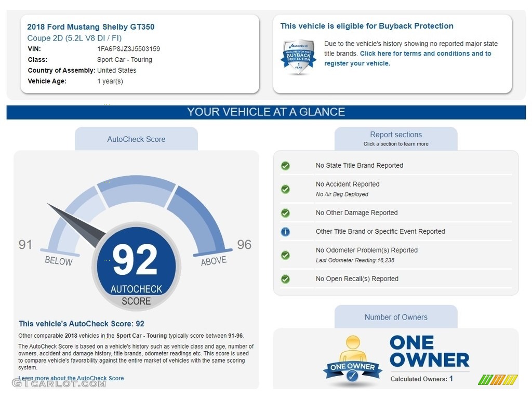Open the No Odometer Problem(s) Reported section
532x399 pixels.
pyautogui.click(x=366, y=250)
